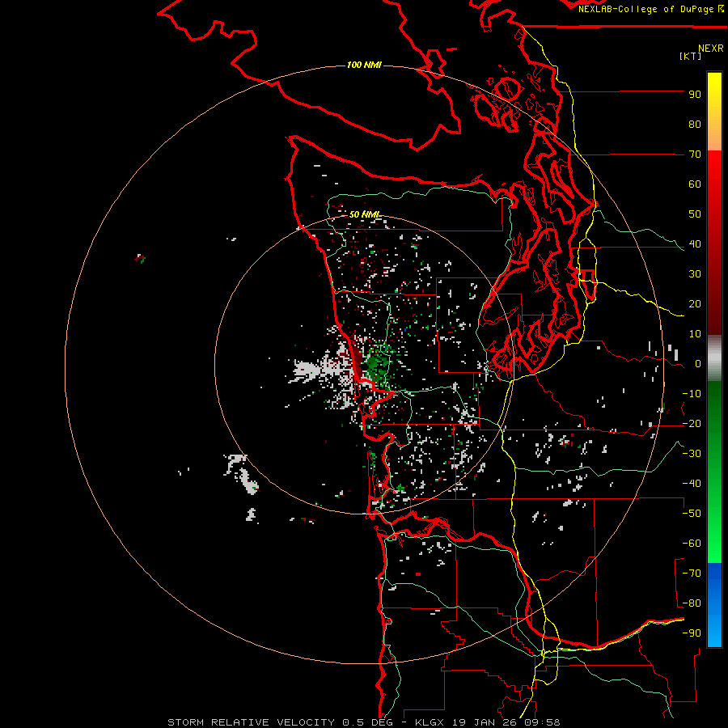
Task: Click the NEXR label above the scale
Action: click(711, 48)
